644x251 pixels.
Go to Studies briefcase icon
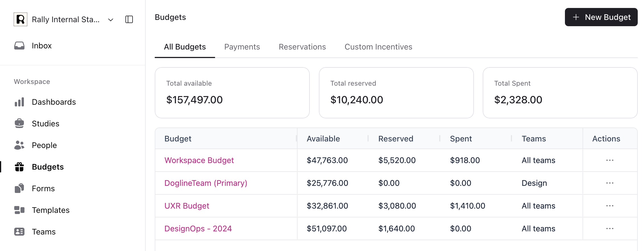pos(19,124)
